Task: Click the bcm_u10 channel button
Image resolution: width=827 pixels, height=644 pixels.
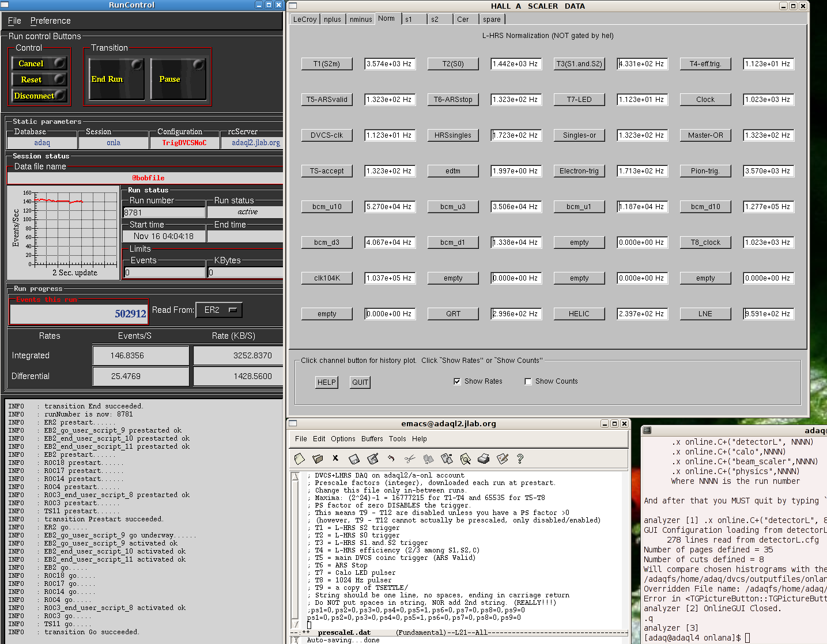Action: tap(327, 207)
